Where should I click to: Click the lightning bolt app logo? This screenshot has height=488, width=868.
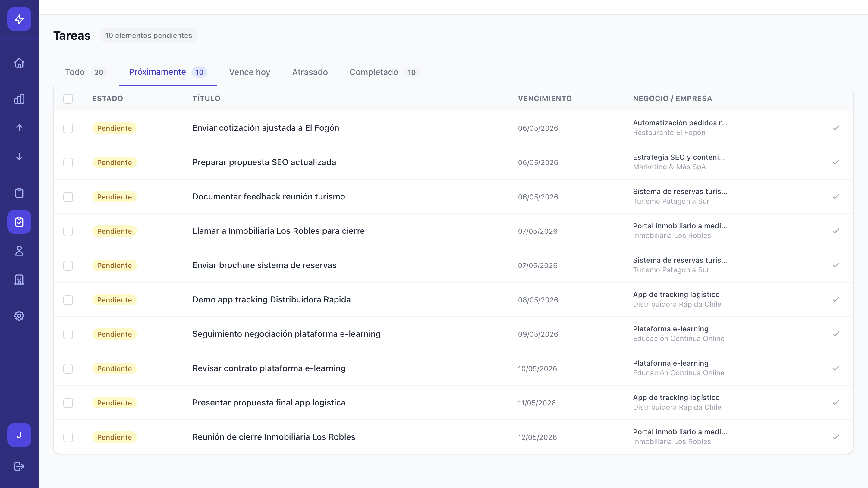19,19
